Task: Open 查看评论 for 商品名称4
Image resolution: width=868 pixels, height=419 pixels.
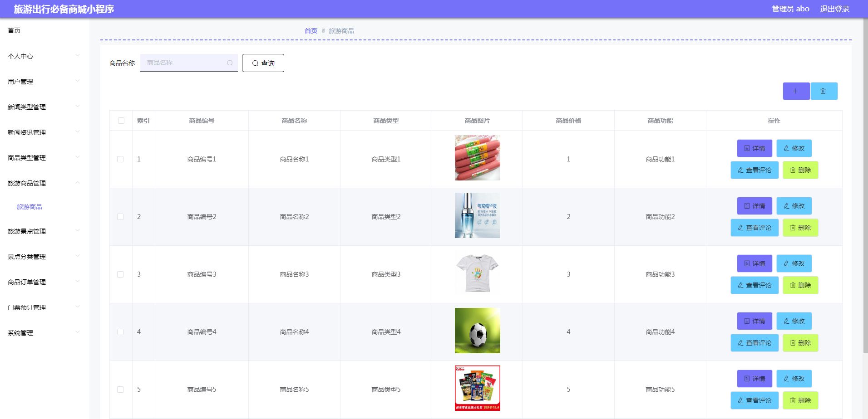Action: point(755,343)
